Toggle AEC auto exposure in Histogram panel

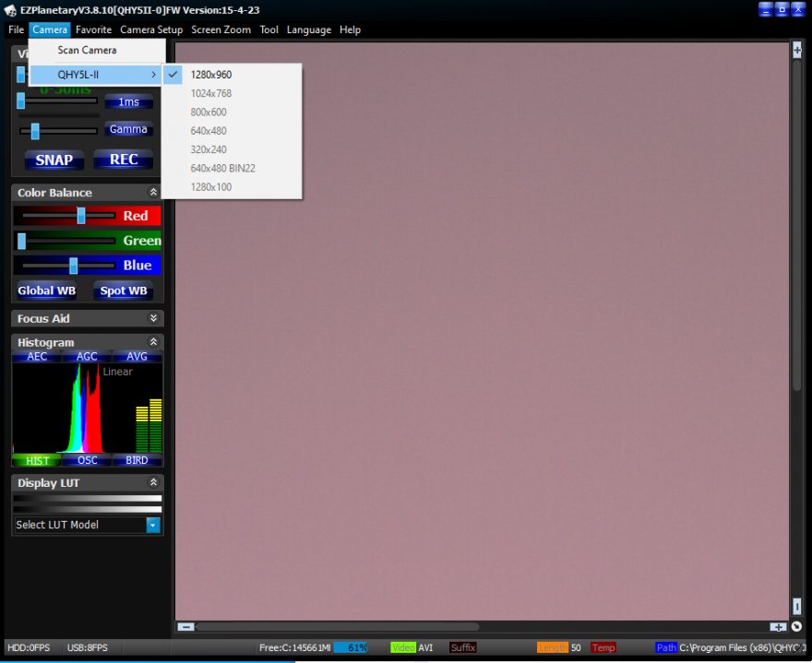37,357
